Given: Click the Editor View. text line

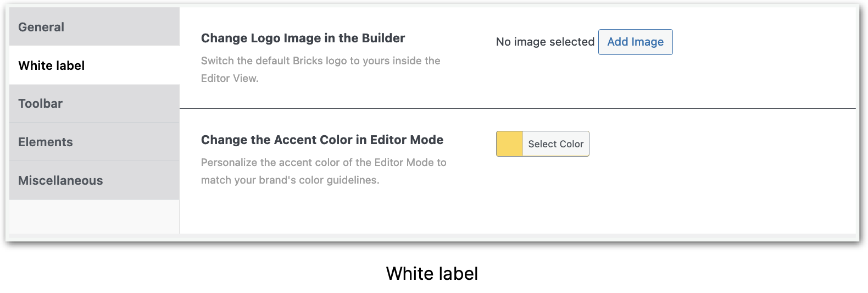Looking at the screenshot, I should pos(230,78).
